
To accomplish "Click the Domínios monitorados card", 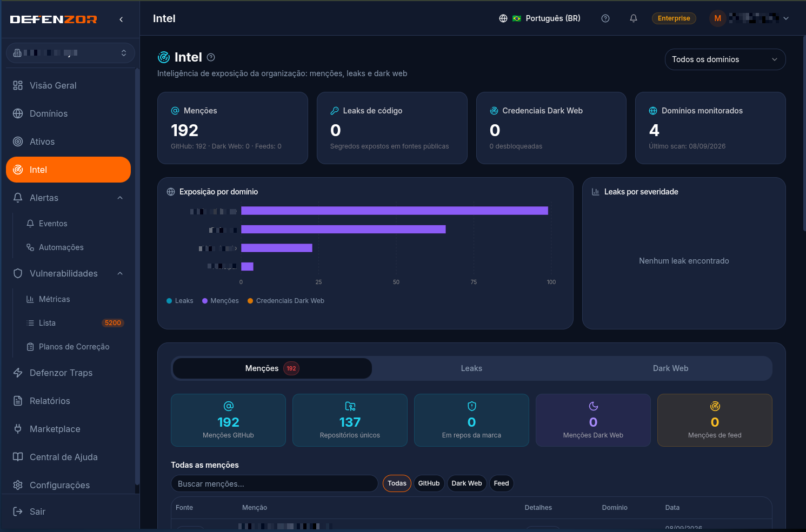I will [x=710, y=128].
